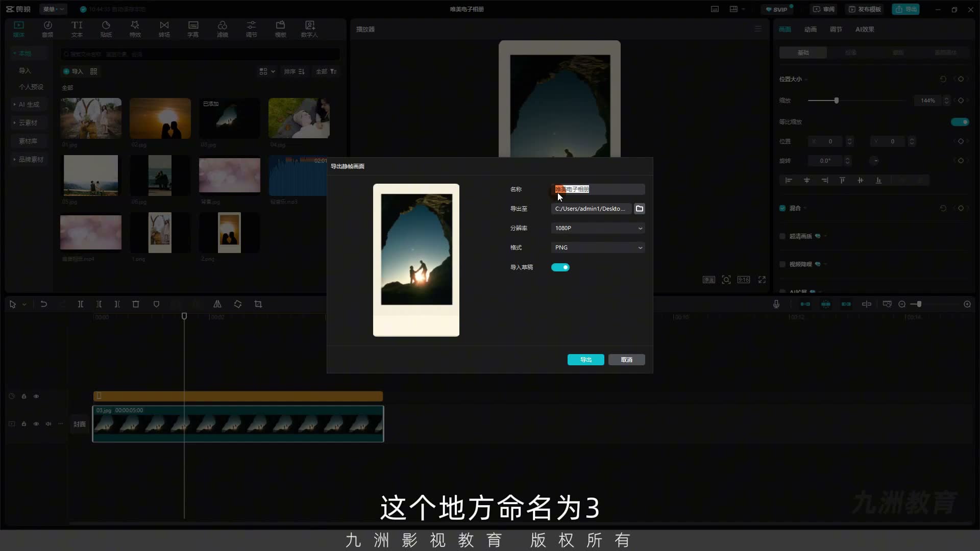Image resolution: width=980 pixels, height=551 pixels.
Task: Click the fullscreen icon in player
Action: pos(762,280)
